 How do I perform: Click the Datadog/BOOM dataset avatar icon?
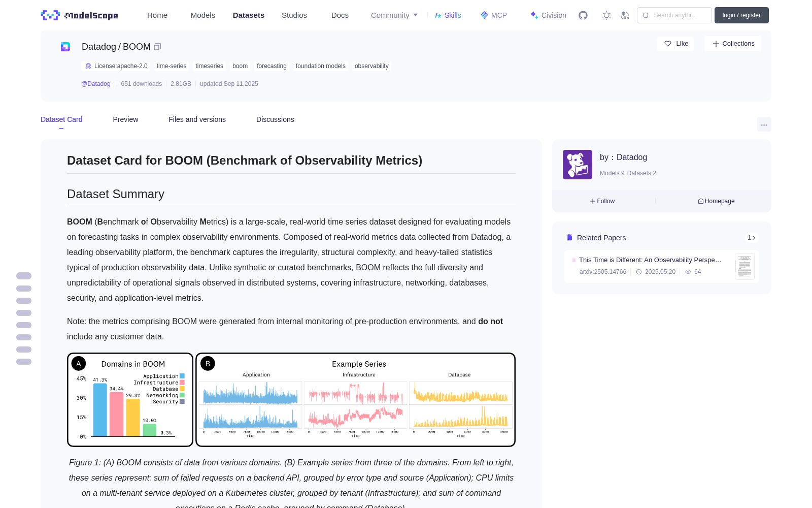(65, 47)
